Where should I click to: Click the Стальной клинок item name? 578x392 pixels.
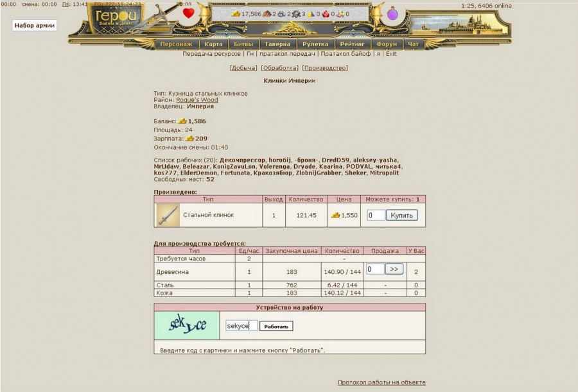pyautogui.click(x=208, y=215)
